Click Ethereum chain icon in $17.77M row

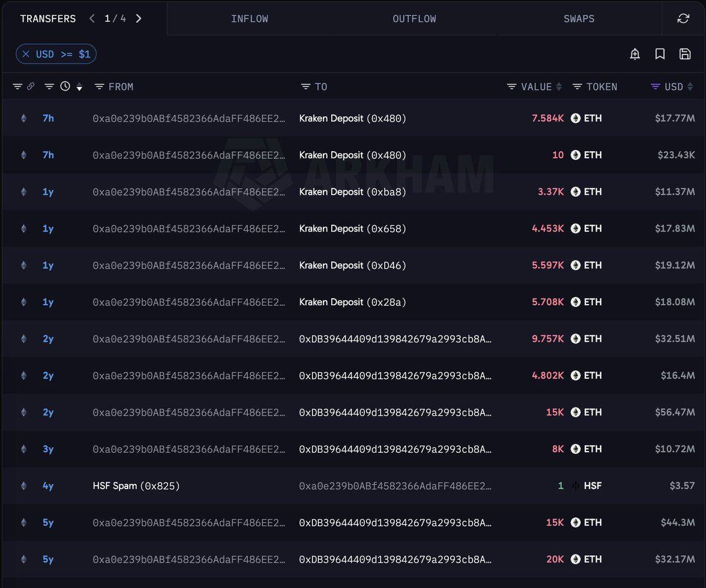(x=24, y=118)
